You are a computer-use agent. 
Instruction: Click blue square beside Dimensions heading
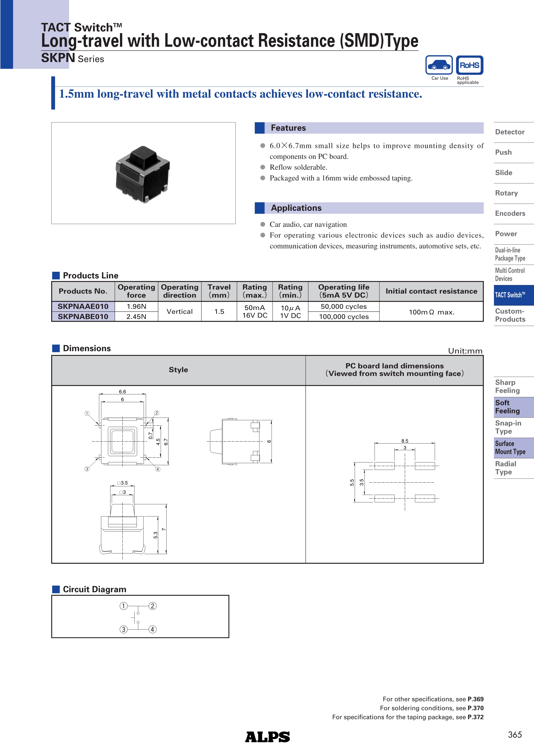[x=56, y=348]
